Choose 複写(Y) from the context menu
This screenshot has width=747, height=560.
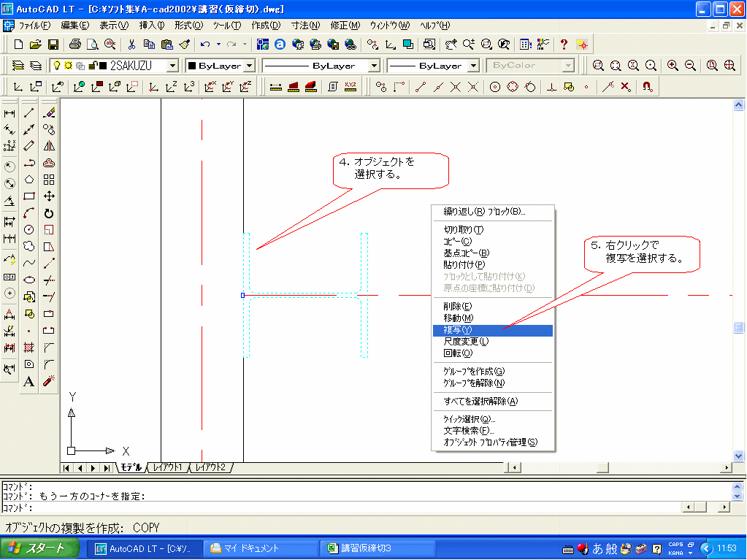(493, 330)
